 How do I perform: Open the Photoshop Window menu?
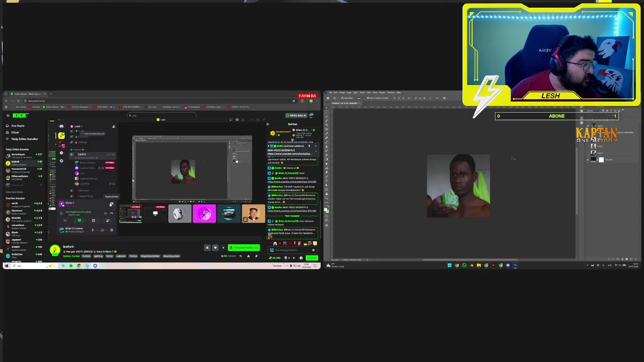click(391, 93)
